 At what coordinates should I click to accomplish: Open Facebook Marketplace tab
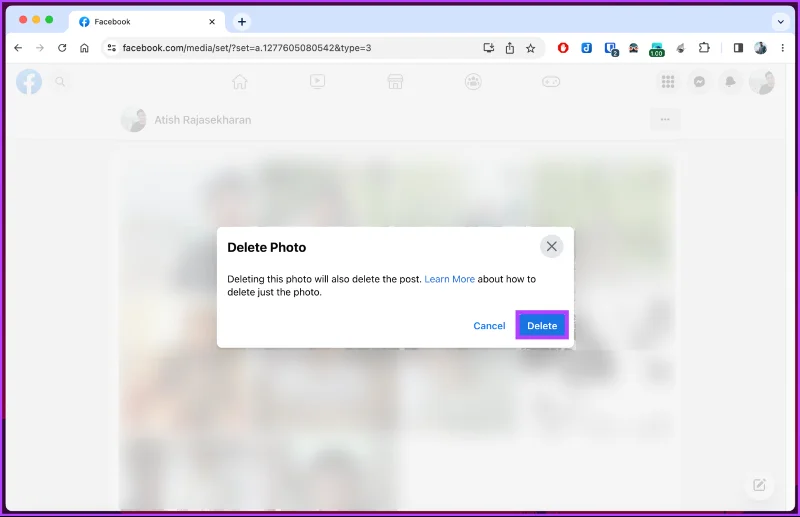coord(395,82)
